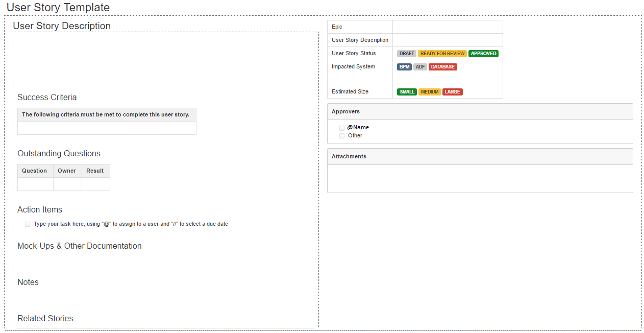
Task: Check the @Name approver checkbox
Action: pyautogui.click(x=342, y=128)
